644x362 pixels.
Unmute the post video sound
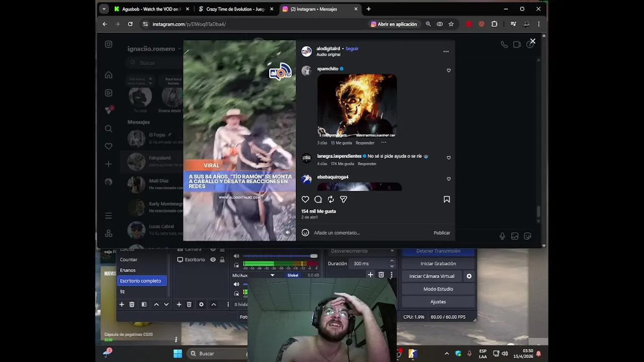coord(288,233)
